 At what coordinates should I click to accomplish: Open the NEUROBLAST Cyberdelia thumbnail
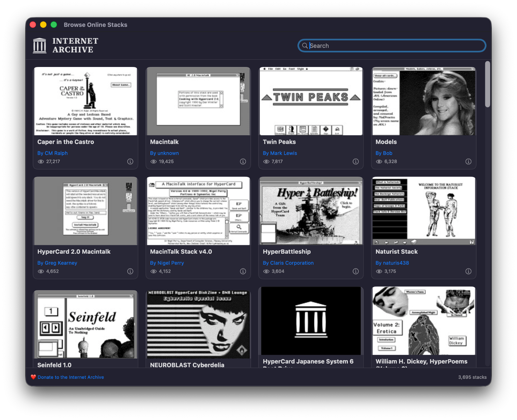198,324
